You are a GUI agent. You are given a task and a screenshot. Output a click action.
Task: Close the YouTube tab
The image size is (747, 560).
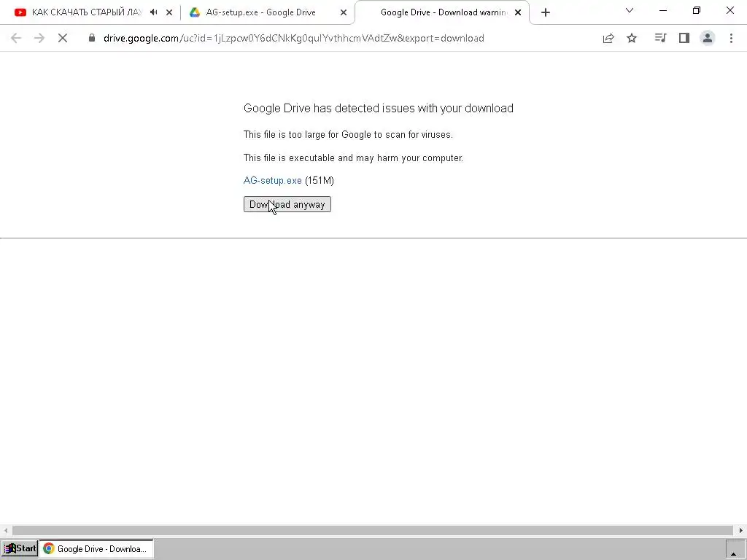tap(169, 13)
